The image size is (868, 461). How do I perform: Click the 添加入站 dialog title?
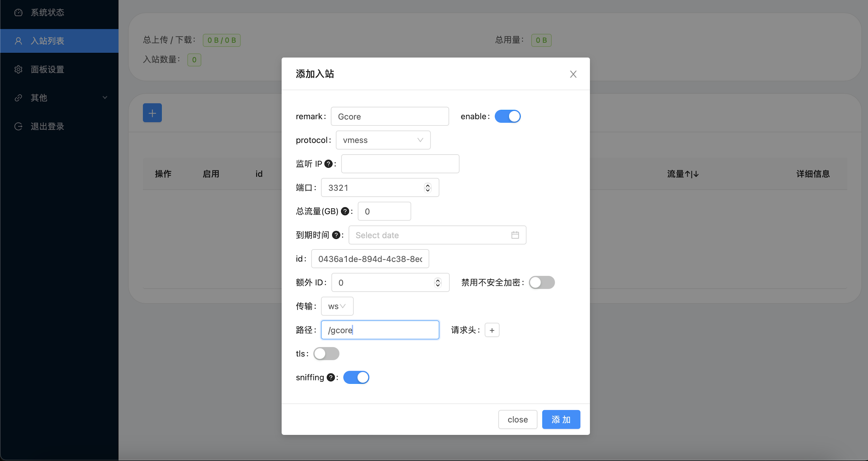(x=315, y=74)
